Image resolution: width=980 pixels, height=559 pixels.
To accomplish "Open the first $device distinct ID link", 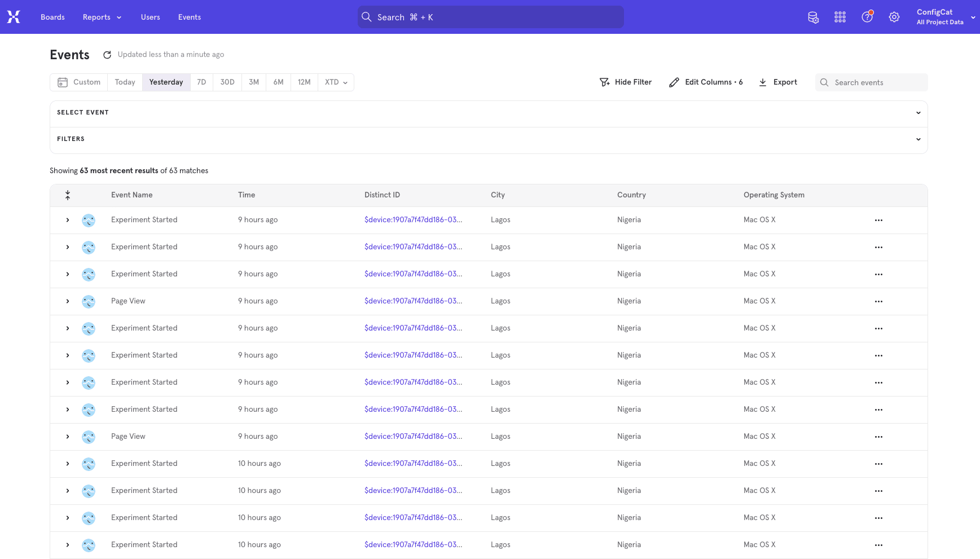I will (413, 219).
